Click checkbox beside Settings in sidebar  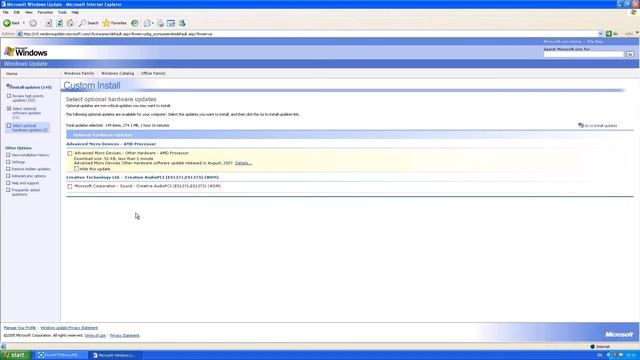pyautogui.click(x=8, y=162)
